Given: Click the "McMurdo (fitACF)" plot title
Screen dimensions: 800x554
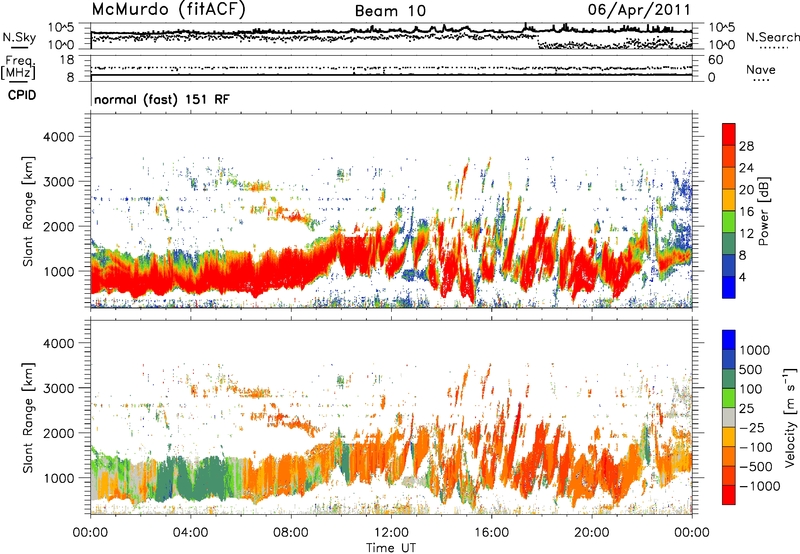Looking at the screenshot, I should [168, 10].
